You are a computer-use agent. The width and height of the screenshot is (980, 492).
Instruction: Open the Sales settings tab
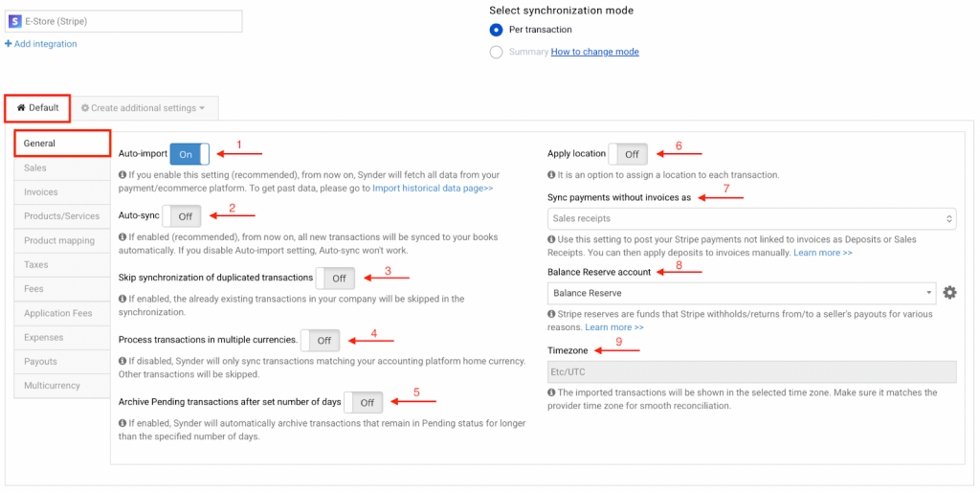[35, 168]
